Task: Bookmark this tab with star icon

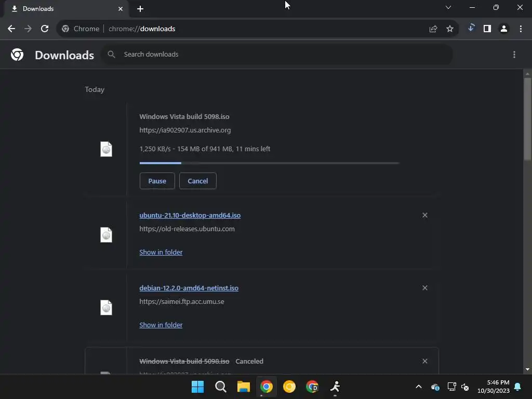Action: pos(450,29)
